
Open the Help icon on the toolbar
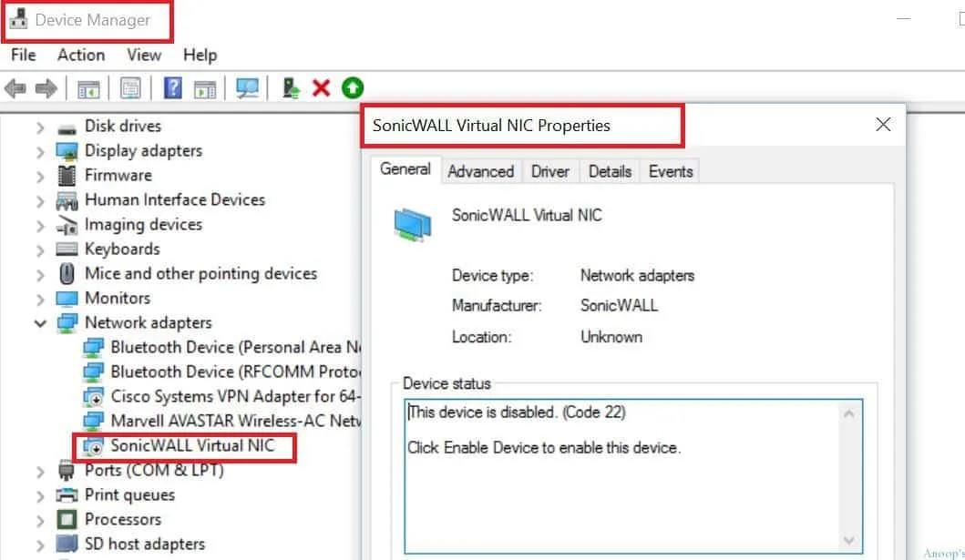click(x=173, y=87)
